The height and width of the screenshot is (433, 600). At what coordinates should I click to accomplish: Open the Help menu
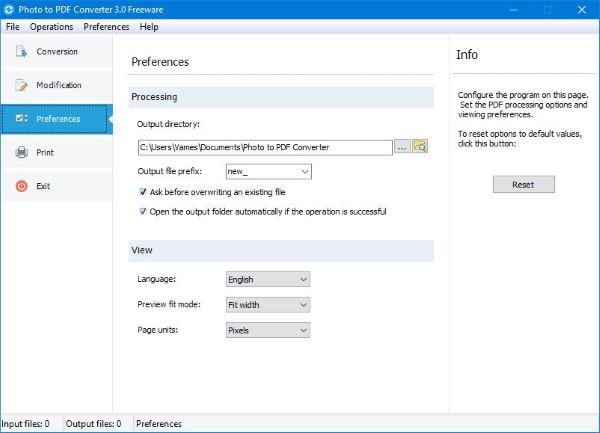149,27
